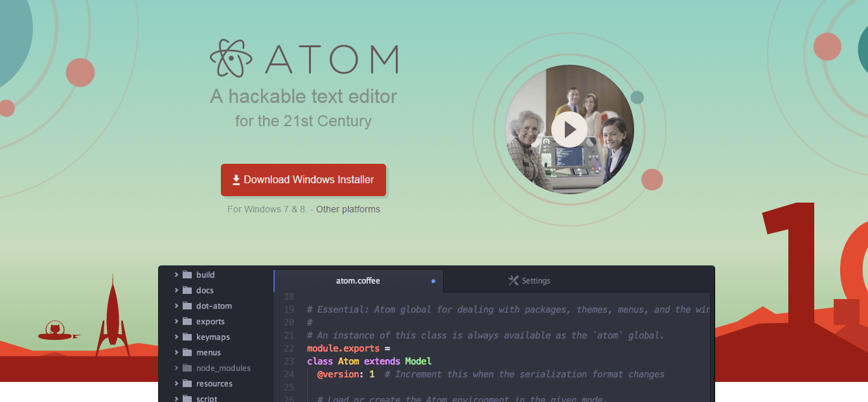Select the menus label in the tree
This screenshot has width=868, height=402.
click(209, 352)
